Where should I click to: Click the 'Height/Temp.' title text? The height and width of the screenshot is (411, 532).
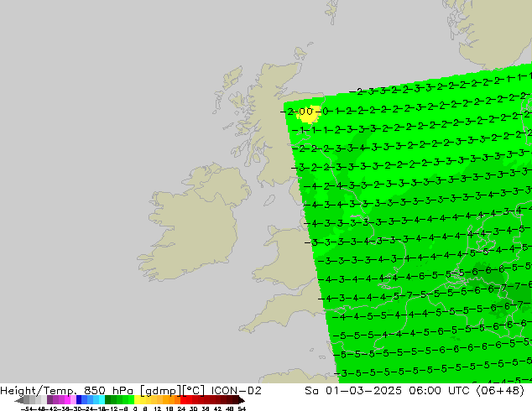click(38, 391)
